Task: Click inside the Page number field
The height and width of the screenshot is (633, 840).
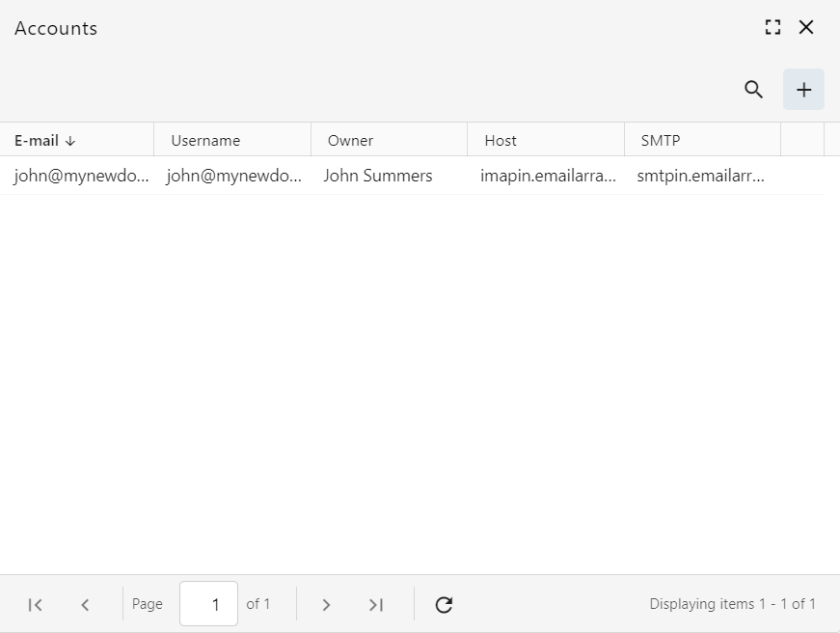Action: [x=208, y=604]
